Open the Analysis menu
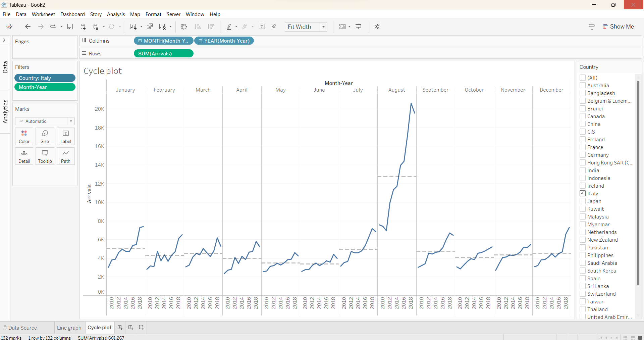 coord(116,14)
